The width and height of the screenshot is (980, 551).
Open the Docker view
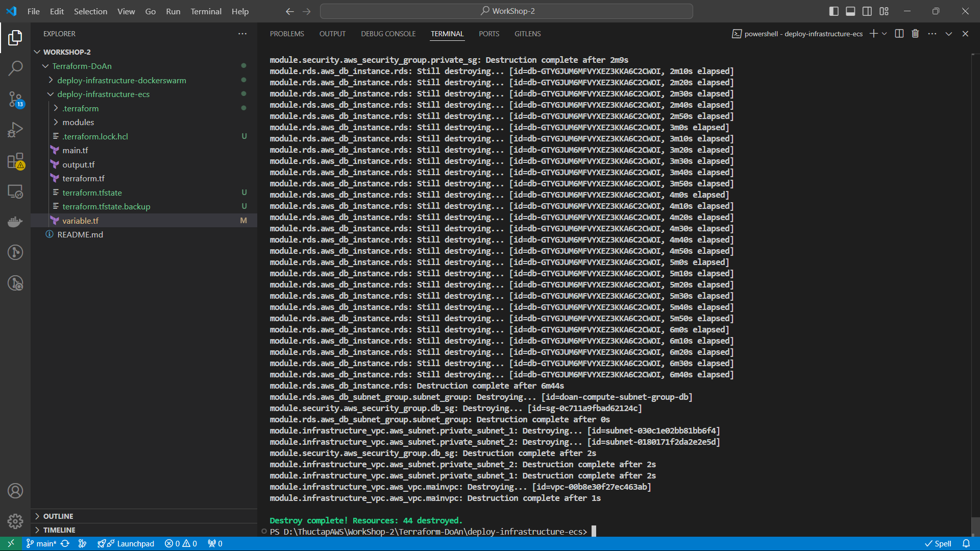[x=15, y=222]
